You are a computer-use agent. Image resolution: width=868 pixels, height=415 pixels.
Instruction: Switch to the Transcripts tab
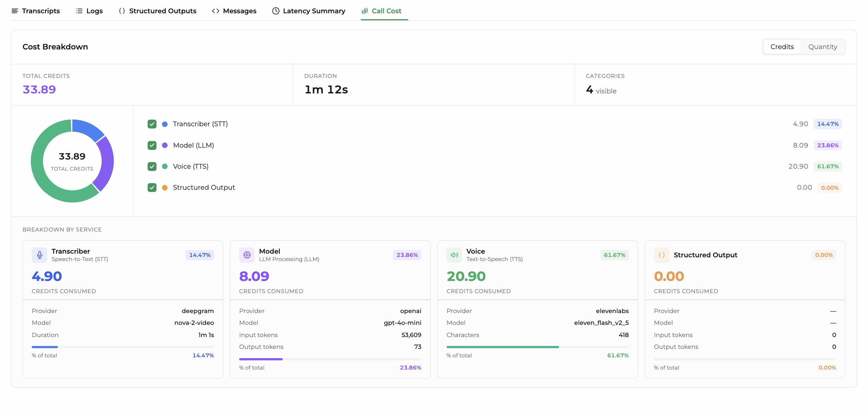pos(36,11)
